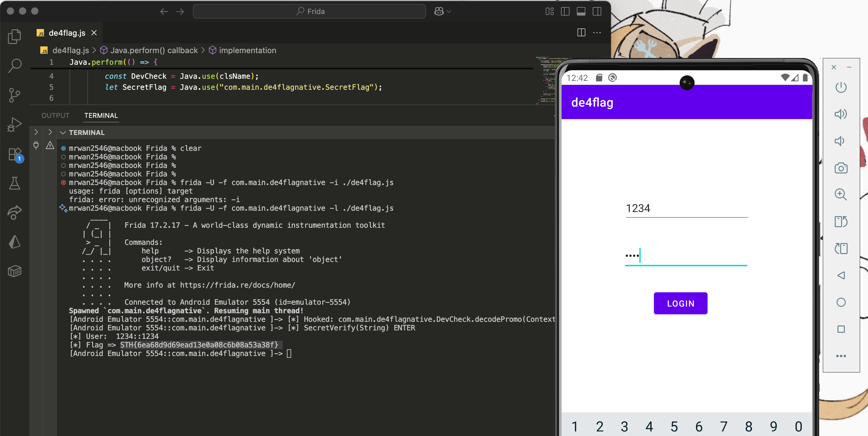Click emulator volume up icon
This screenshot has height=436, width=868.
[841, 114]
